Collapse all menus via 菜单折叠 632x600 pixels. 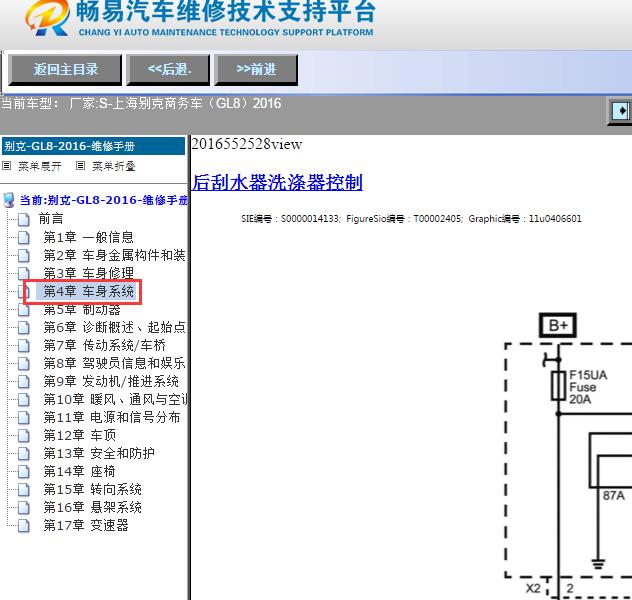tap(114, 166)
